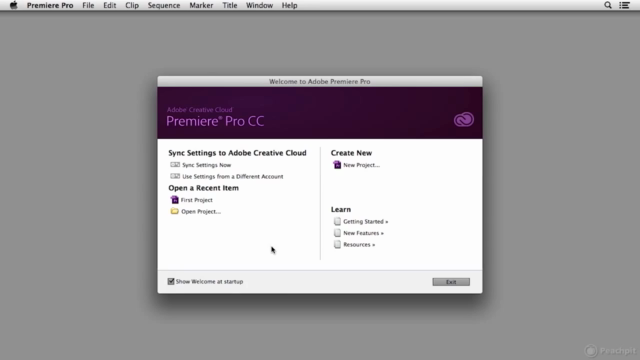Uncheck Show Welcome at startup

[171, 281]
